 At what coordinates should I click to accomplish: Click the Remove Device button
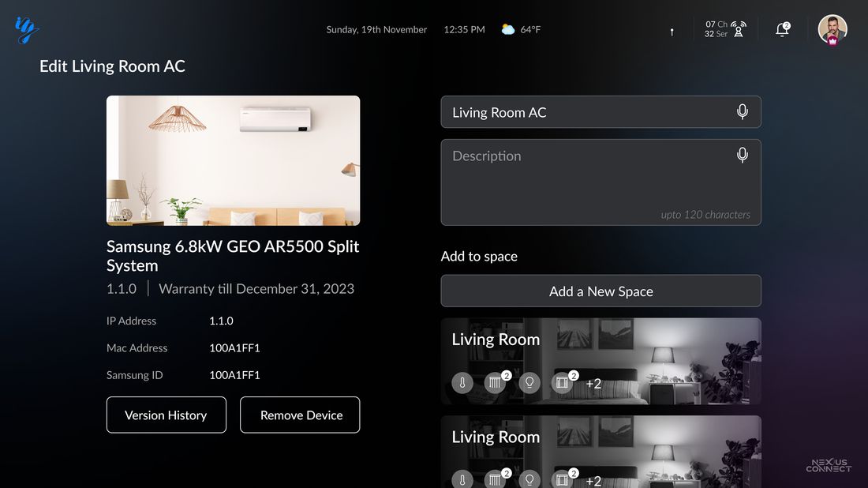300,415
